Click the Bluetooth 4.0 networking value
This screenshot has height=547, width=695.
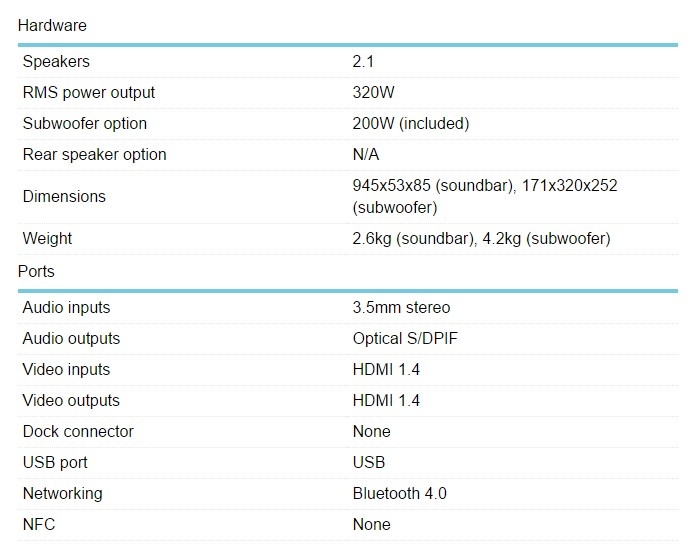pos(400,494)
